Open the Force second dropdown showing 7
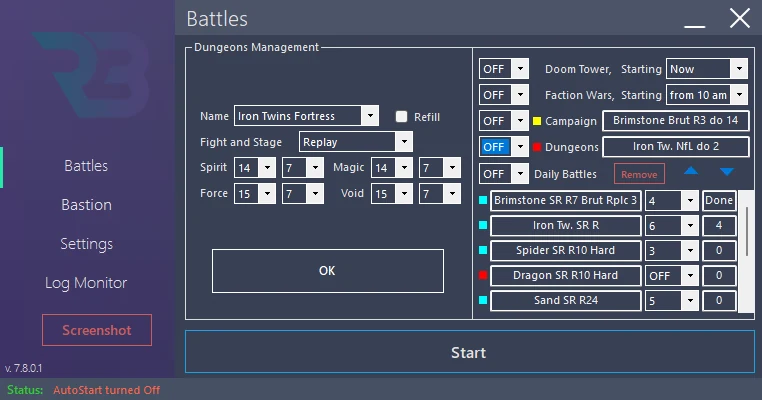The width and height of the screenshot is (762, 400). coord(315,193)
